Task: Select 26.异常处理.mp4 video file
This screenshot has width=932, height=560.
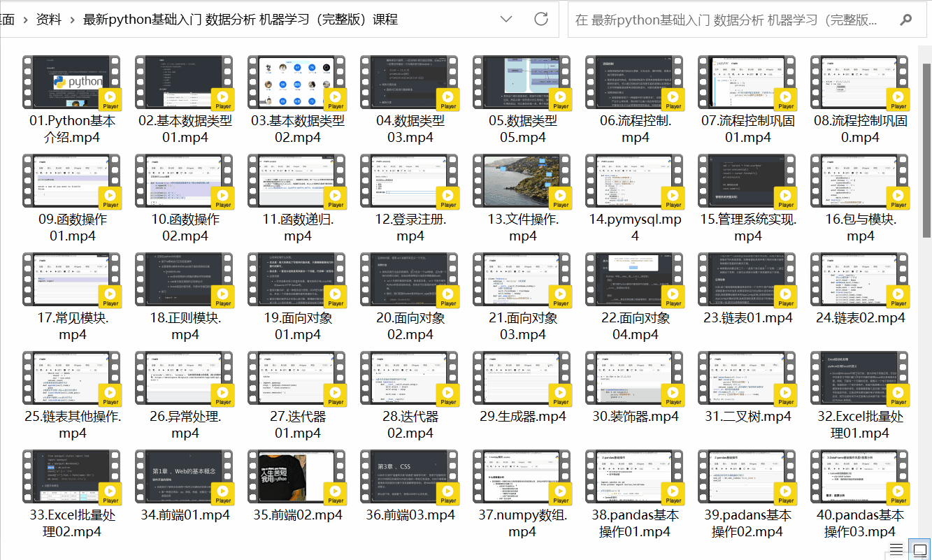Action: (185, 379)
